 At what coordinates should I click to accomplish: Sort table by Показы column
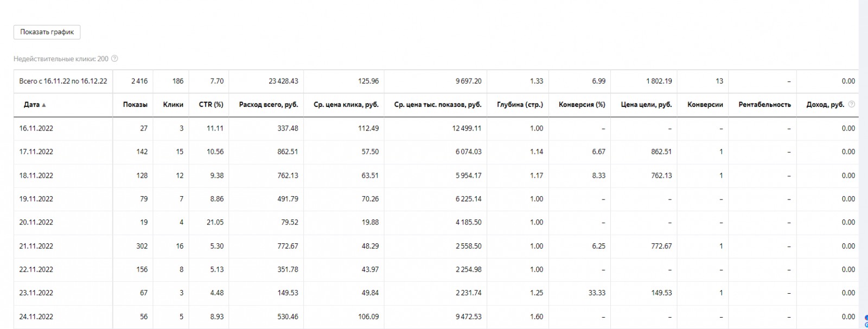pyautogui.click(x=135, y=105)
